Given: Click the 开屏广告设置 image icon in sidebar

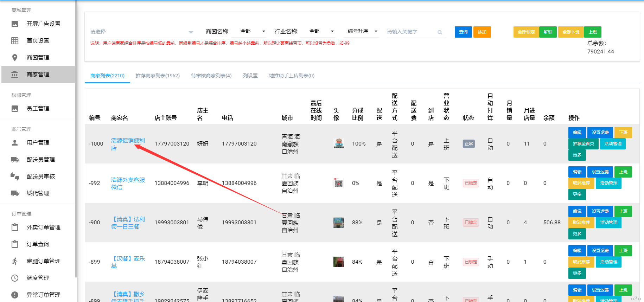Looking at the screenshot, I should point(15,24).
